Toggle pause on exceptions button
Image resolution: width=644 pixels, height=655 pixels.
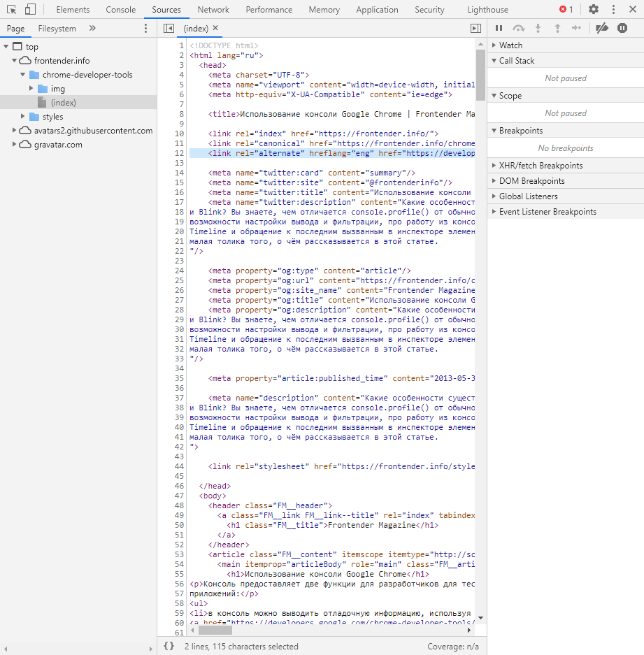point(622,28)
